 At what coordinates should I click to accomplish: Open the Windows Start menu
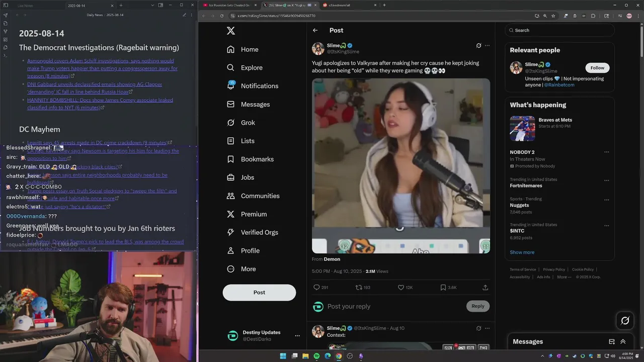tap(283, 356)
